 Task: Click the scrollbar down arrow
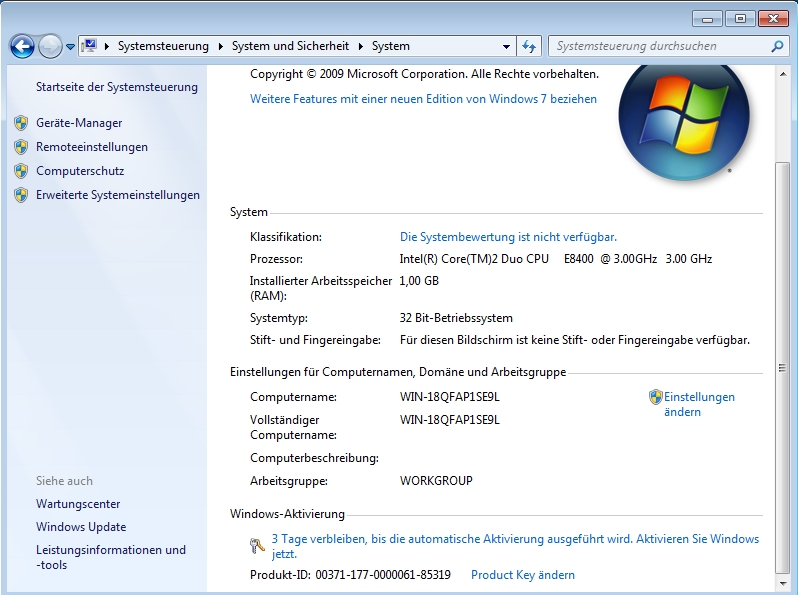coord(782,584)
